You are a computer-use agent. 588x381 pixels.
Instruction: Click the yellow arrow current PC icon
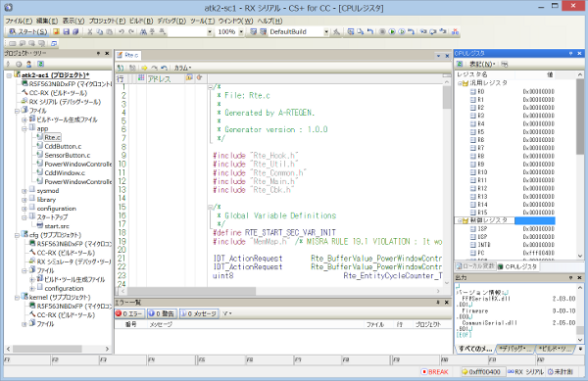(x=144, y=68)
